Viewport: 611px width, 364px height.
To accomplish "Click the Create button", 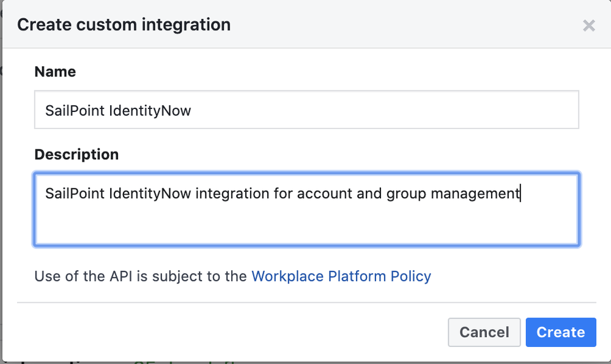I will pos(560,332).
